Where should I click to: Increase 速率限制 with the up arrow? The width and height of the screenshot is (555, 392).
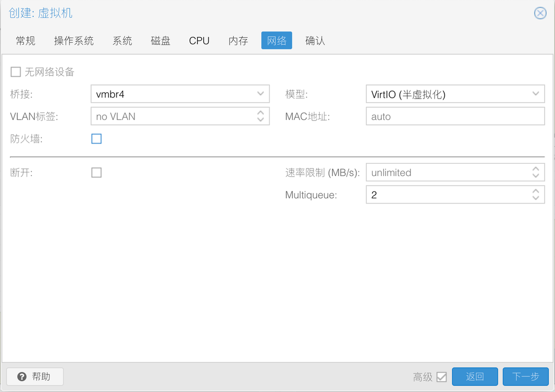click(535, 169)
